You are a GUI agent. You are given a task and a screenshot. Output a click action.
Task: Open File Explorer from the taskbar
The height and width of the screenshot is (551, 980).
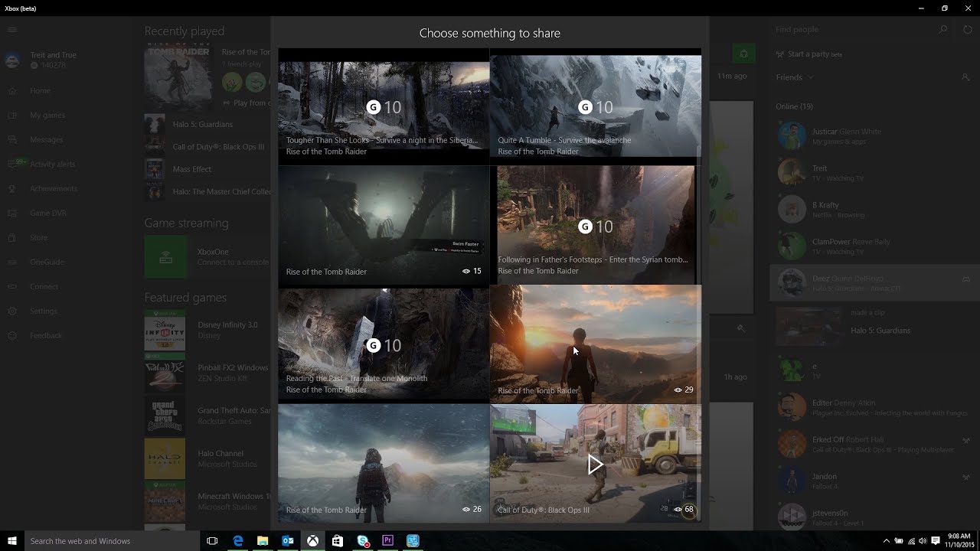click(x=263, y=541)
